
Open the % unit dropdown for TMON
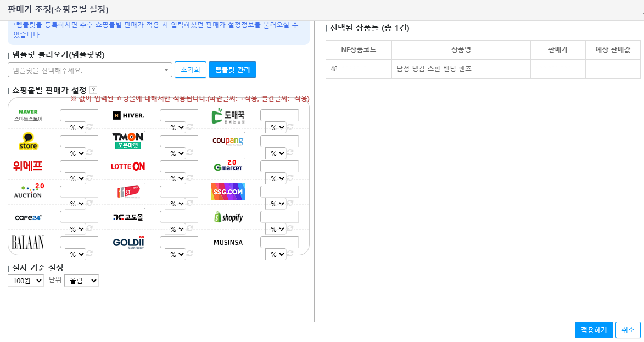175,153
